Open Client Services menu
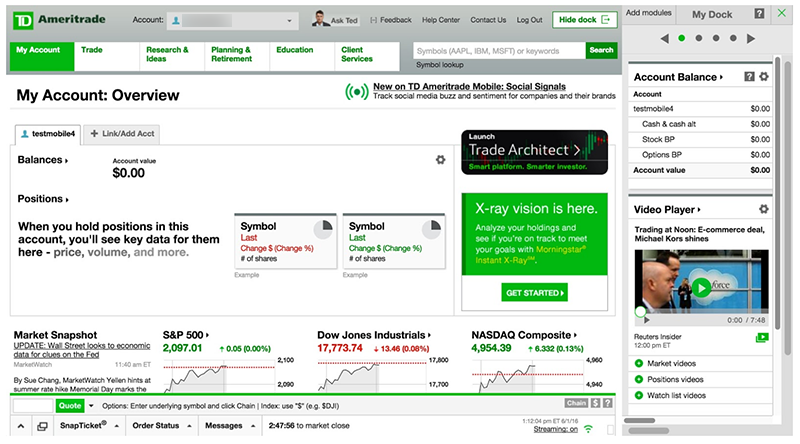This screenshot has width=800, height=444. point(367,56)
